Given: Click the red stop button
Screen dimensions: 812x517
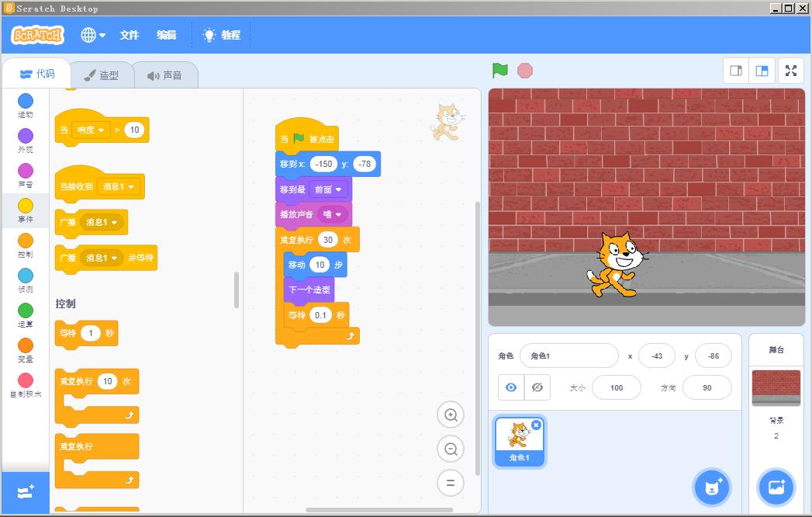Looking at the screenshot, I should (524, 71).
